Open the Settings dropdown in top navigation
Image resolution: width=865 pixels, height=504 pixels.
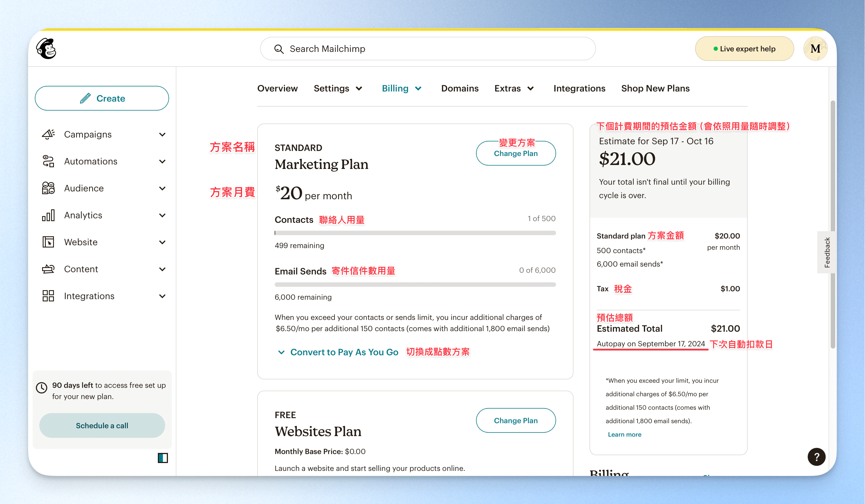(x=338, y=88)
